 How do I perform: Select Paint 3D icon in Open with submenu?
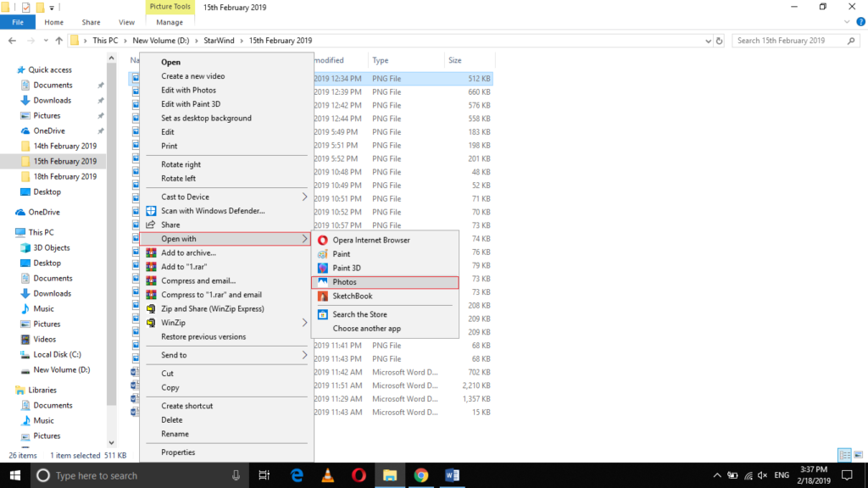click(x=323, y=268)
